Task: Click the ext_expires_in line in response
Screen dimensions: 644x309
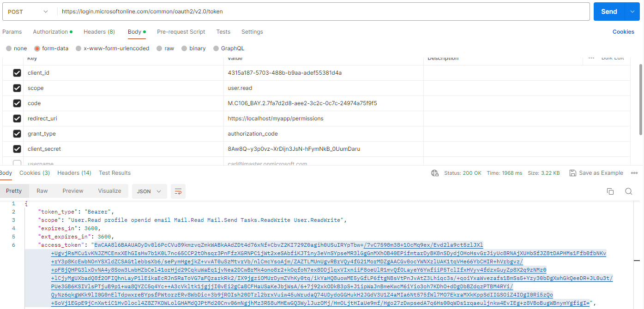Action: (x=76, y=237)
